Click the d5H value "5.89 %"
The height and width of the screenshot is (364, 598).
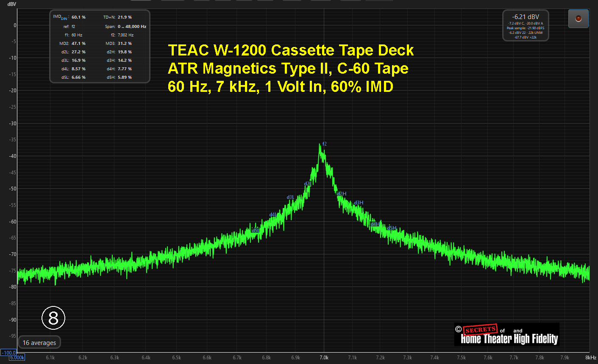click(125, 77)
